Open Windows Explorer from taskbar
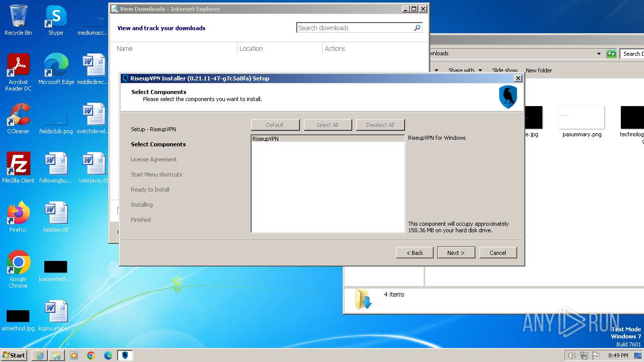Image resolution: width=644 pixels, height=362 pixels. (57, 355)
